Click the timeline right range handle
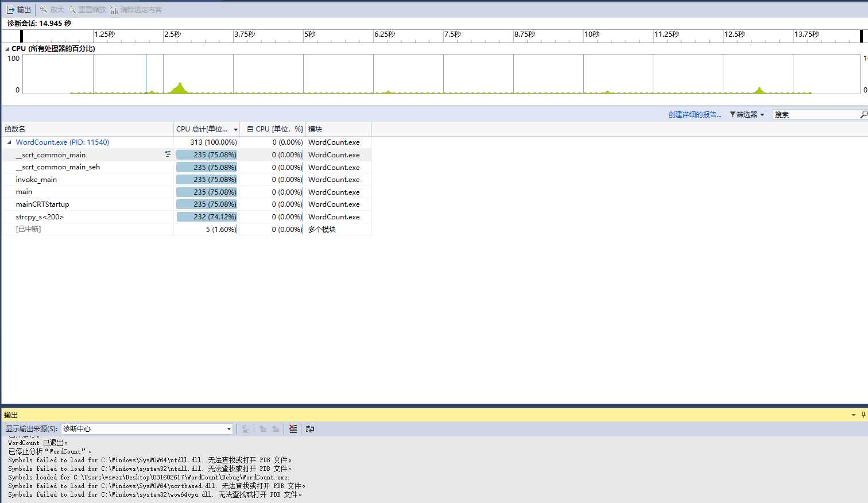 (861, 36)
